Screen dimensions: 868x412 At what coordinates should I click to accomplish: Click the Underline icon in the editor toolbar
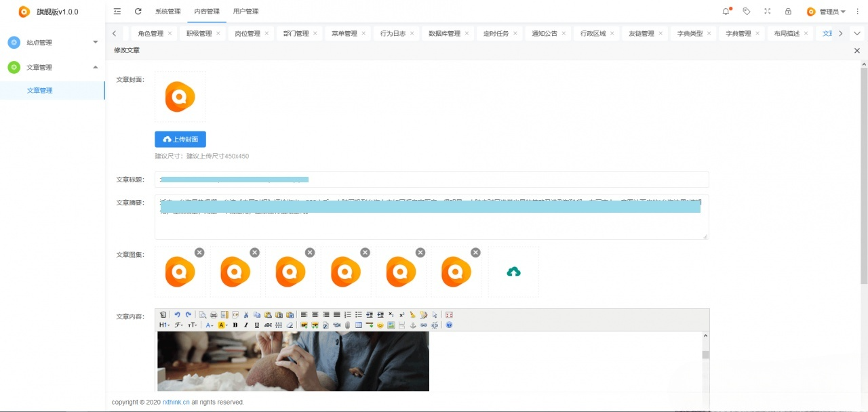pos(256,325)
